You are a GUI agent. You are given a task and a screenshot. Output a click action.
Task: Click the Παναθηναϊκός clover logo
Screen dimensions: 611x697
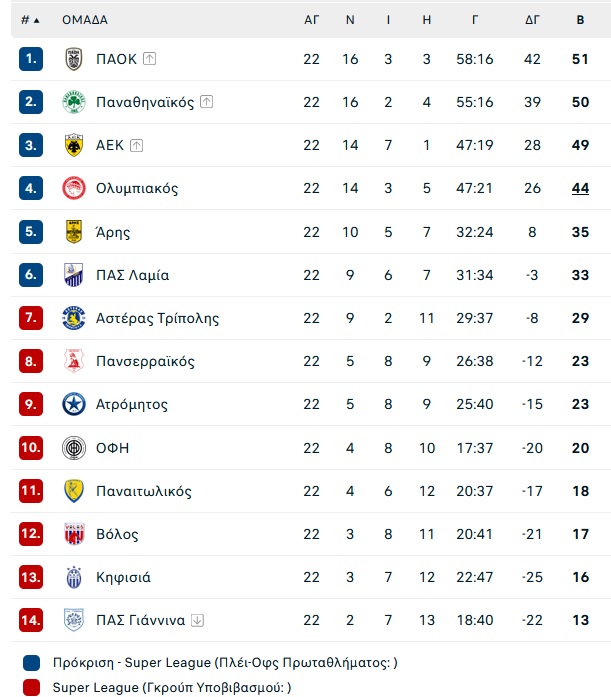[x=74, y=102]
